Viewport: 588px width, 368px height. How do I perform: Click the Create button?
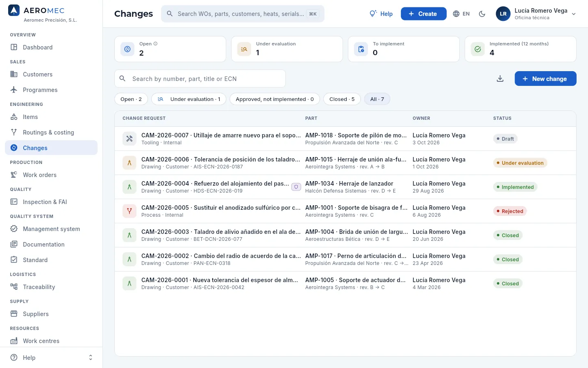423,14
